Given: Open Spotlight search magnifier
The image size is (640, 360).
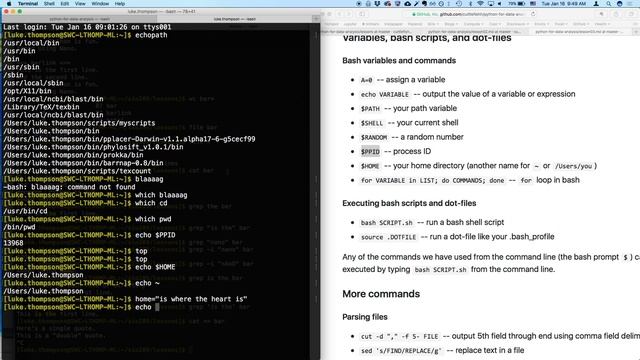Looking at the screenshot, I should click(609, 4).
